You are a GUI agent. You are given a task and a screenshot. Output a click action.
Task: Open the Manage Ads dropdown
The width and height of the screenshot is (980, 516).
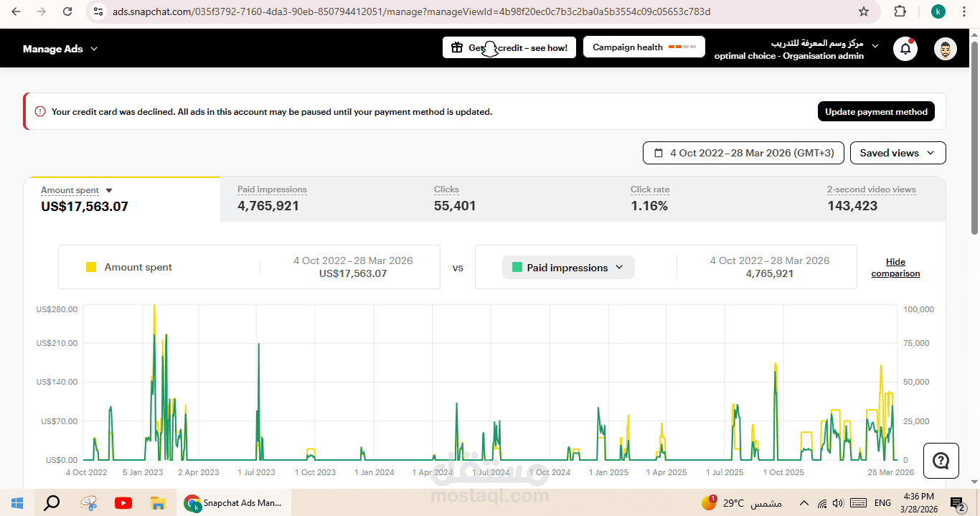[x=60, y=49]
